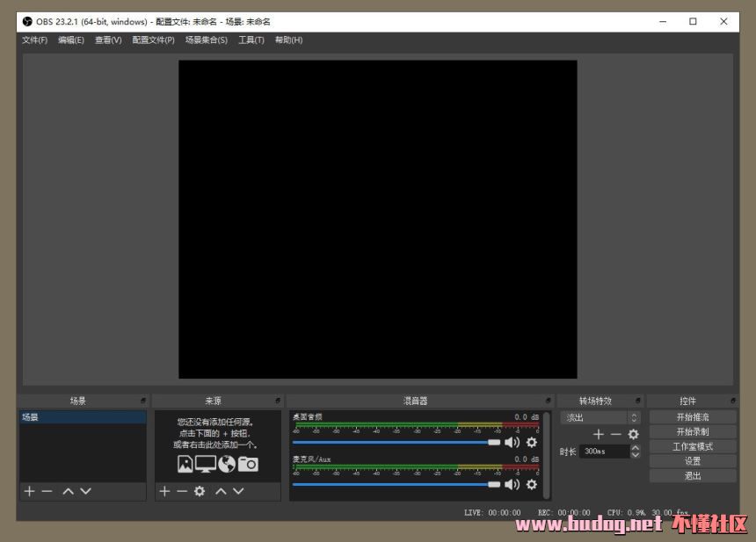Add a new scene with plus icon
This screenshot has width=756, height=542.
pos(29,491)
